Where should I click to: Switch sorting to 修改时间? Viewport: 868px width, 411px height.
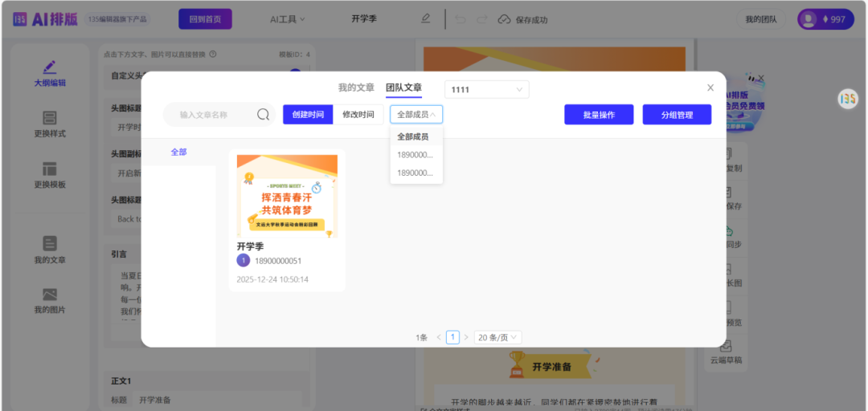[358, 115]
